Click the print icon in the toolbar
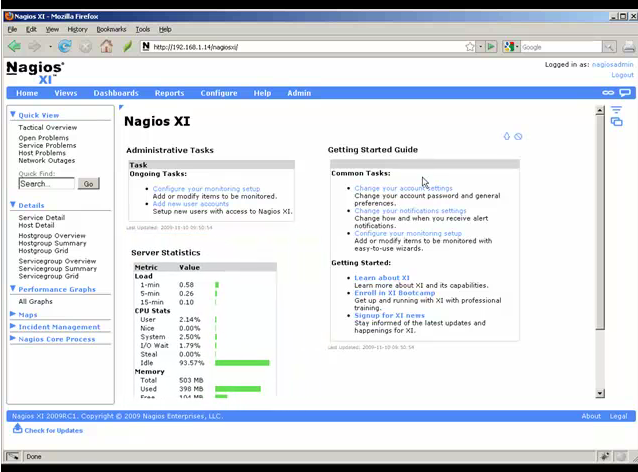The width and height of the screenshot is (638, 472). [629, 47]
